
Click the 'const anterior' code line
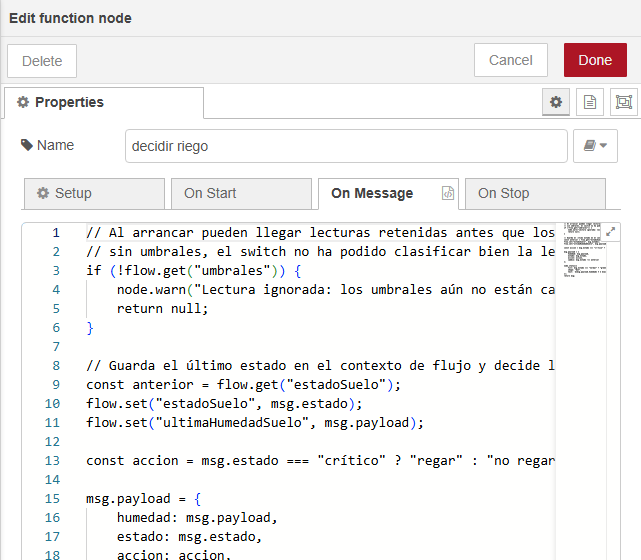243,385
